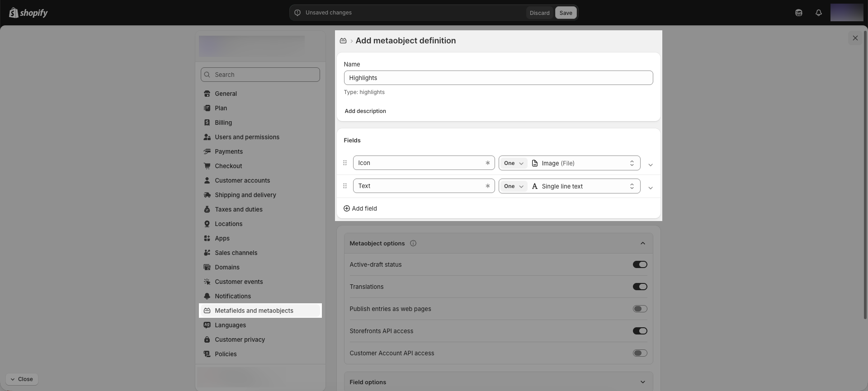Go to Customer privacy settings
This screenshot has width=868, height=391.
pyautogui.click(x=240, y=339)
